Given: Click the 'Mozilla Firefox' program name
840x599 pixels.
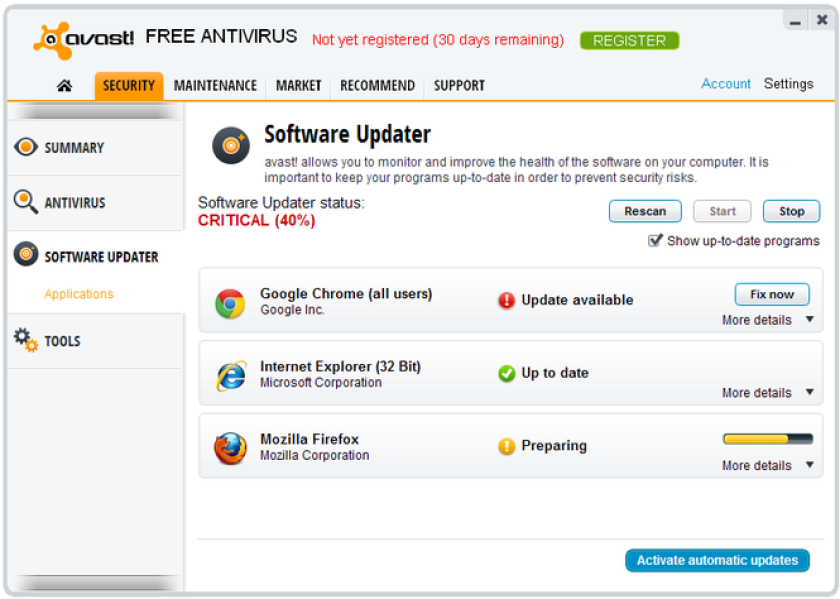Looking at the screenshot, I should tap(310, 439).
